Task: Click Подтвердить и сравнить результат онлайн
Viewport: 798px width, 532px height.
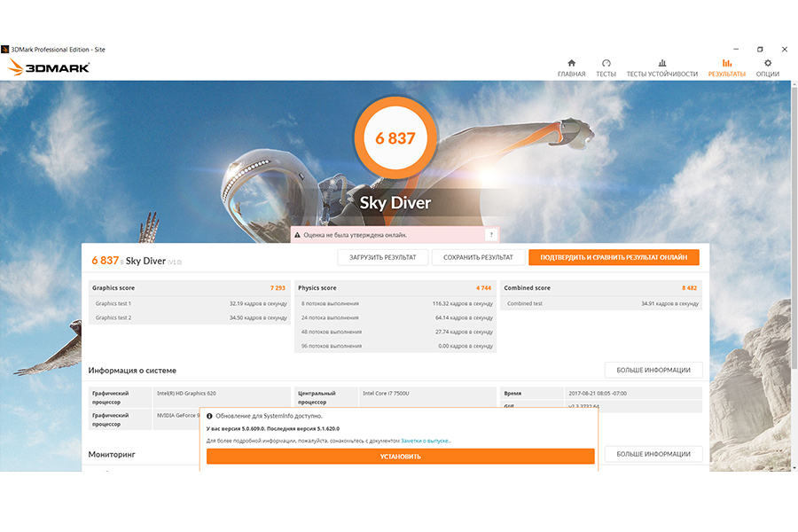Action: [614, 257]
